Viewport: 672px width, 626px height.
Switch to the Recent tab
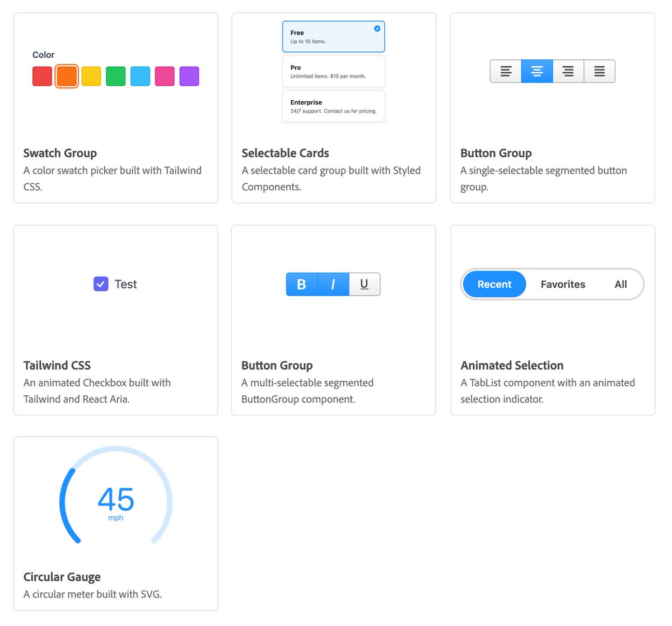click(494, 284)
